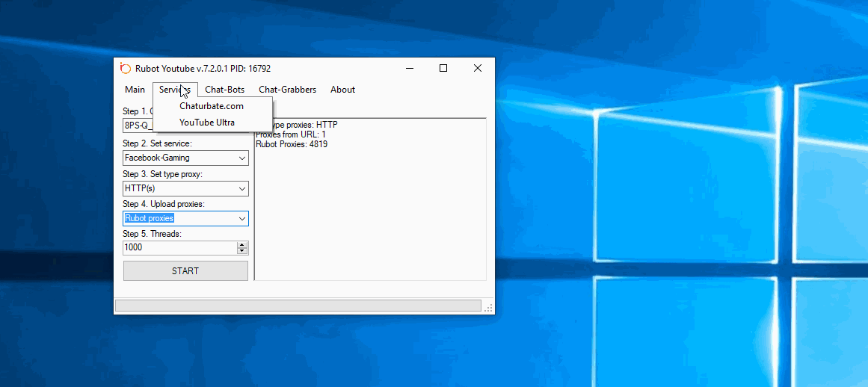Viewport: 868px width, 387px height.
Task: Click the Threads value field showing 1000
Action: (x=179, y=247)
